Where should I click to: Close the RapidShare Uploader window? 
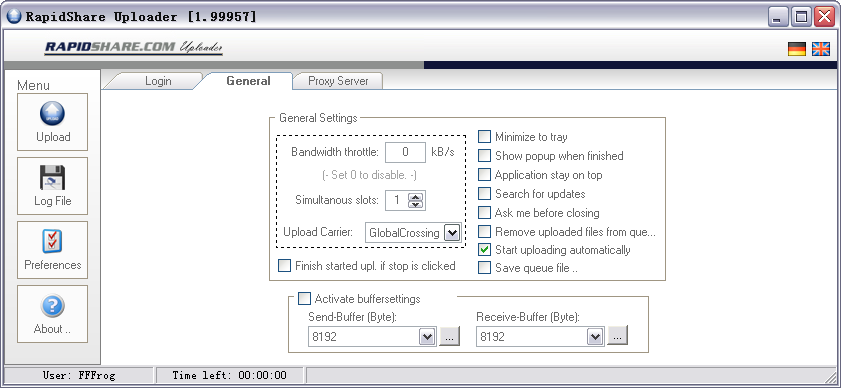(x=824, y=17)
